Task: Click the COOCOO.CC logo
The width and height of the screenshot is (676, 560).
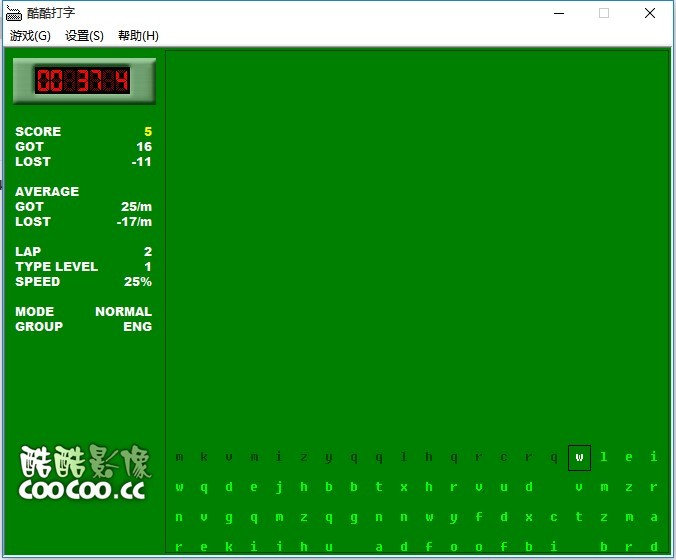Action: click(x=83, y=474)
